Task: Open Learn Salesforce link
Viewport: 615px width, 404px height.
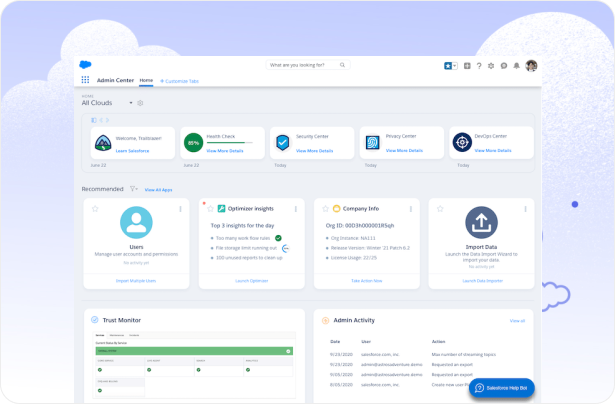Action: pyautogui.click(x=132, y=151)
